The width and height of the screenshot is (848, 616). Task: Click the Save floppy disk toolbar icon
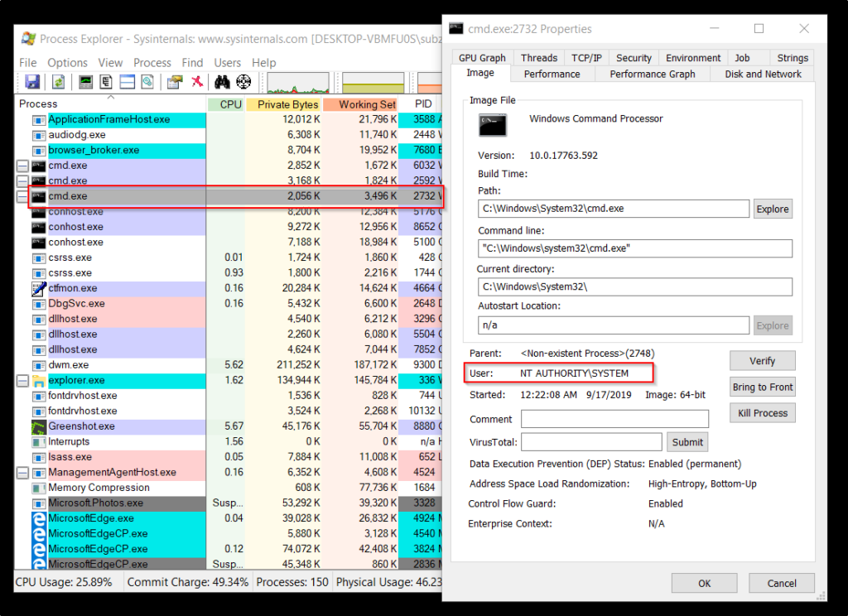(x=32, y=82)
